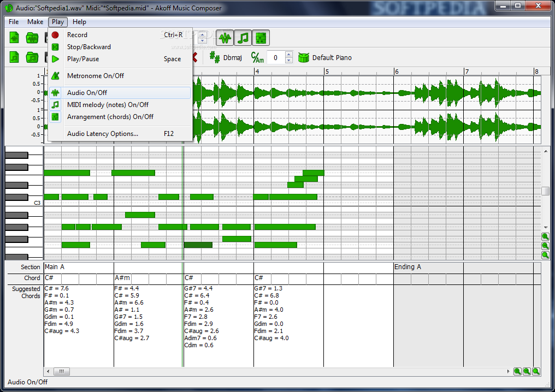Select the Main A section cell

[79, 267]
